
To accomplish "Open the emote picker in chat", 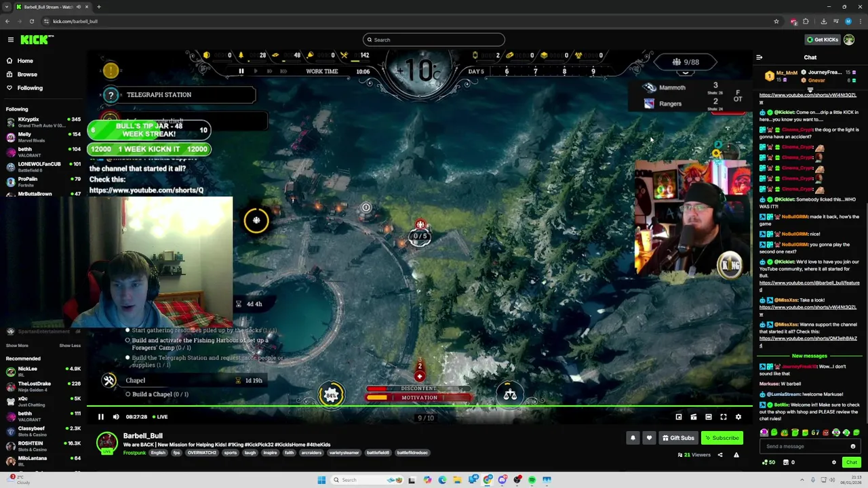I will pyautogui.click(x=853, y=446).
